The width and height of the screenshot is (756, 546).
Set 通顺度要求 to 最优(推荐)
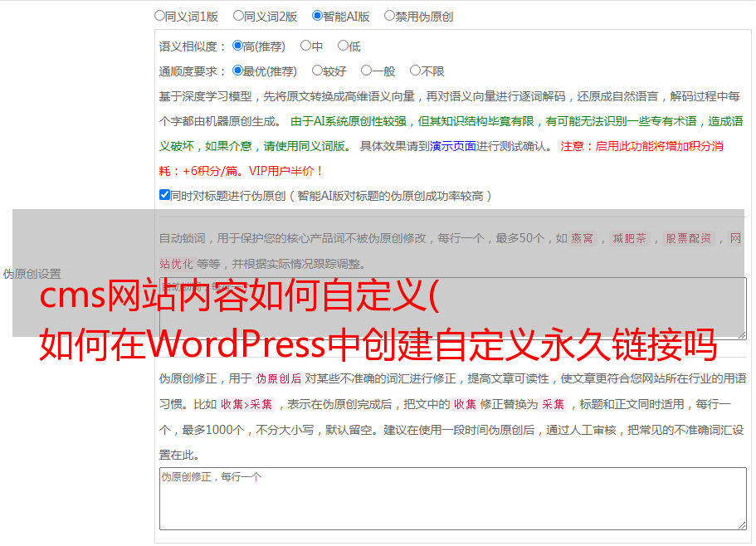(237, 71)
